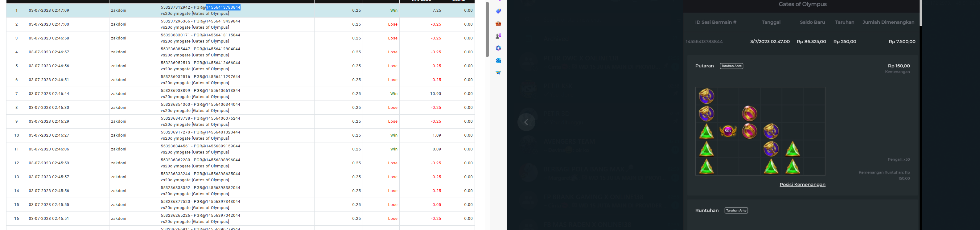Open the Microsoft 365 sidebar icon
The image size is (980, 230).
[498, 48]
